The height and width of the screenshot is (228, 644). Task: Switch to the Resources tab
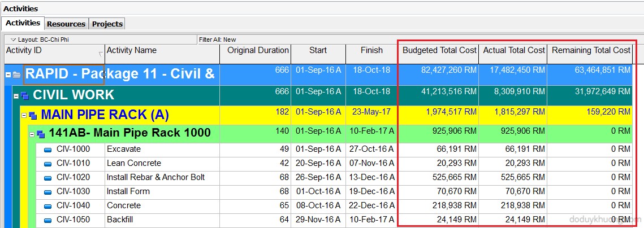(66, 24)
